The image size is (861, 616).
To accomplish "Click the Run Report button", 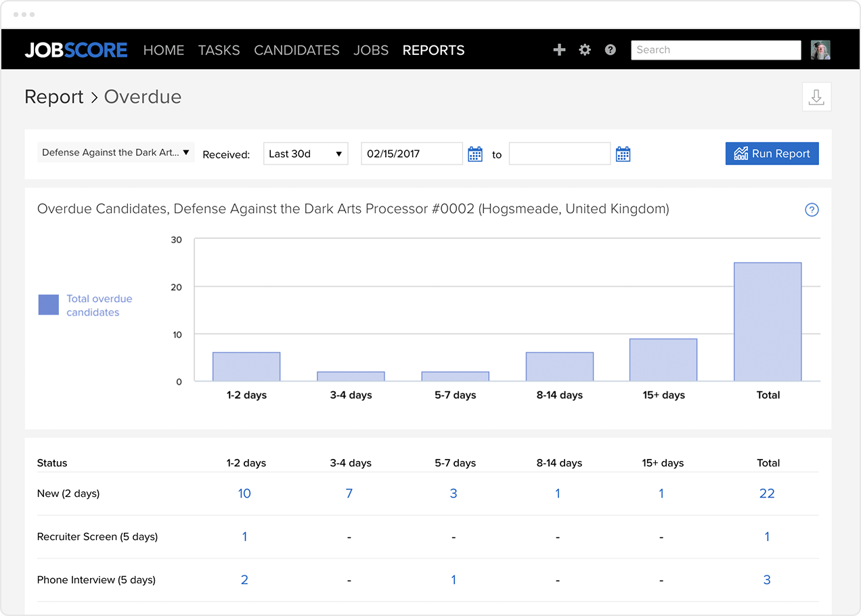I will [x=772, y=154].
